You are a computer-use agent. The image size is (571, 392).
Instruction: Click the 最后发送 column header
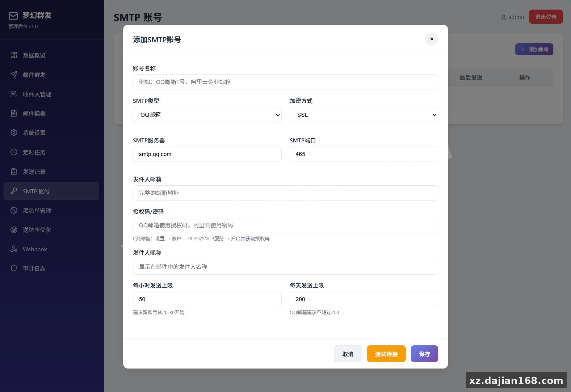[471, 78]
